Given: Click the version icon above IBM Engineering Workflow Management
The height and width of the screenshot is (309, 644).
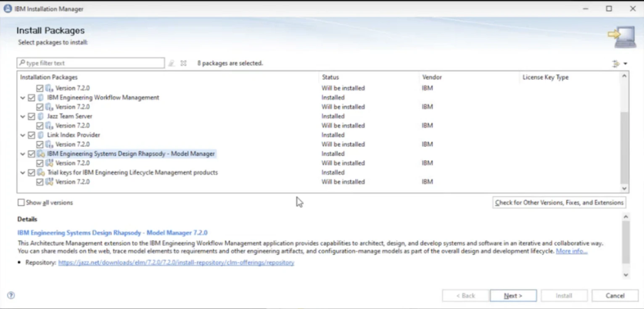Looking at the screenshot, I should click(49, 88).
